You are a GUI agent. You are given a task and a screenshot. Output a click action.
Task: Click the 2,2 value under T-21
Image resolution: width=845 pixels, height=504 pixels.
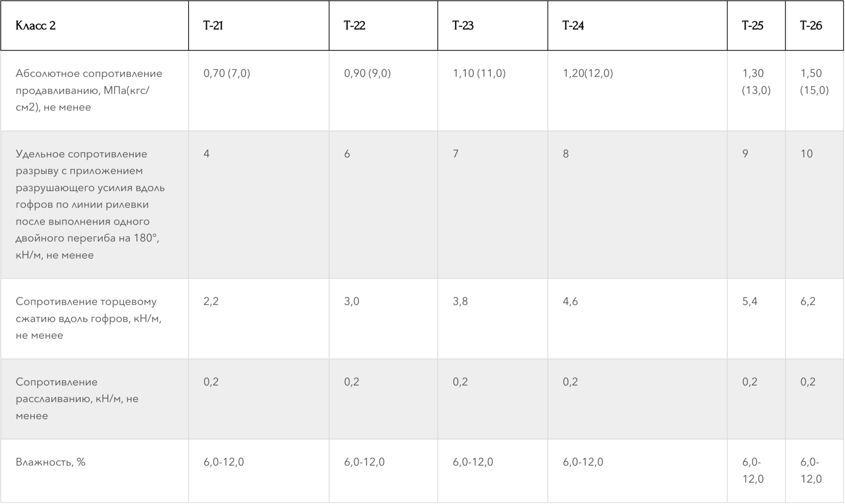coord(211,301)
